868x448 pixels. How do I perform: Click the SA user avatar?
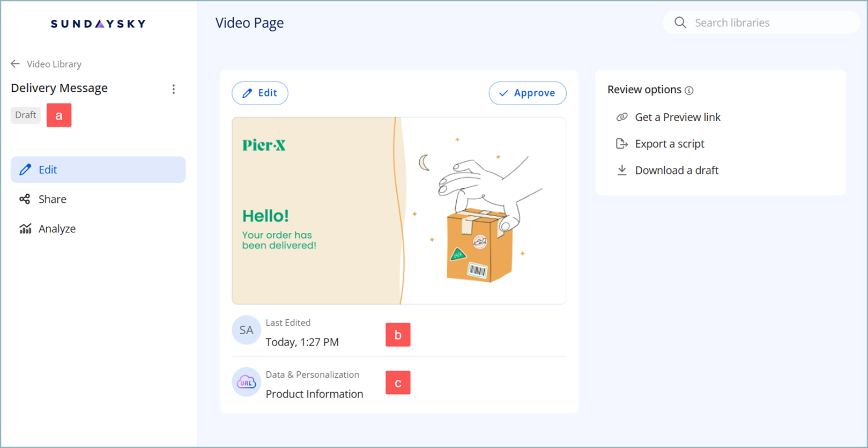pyautogui.click(x=246, y=330)
